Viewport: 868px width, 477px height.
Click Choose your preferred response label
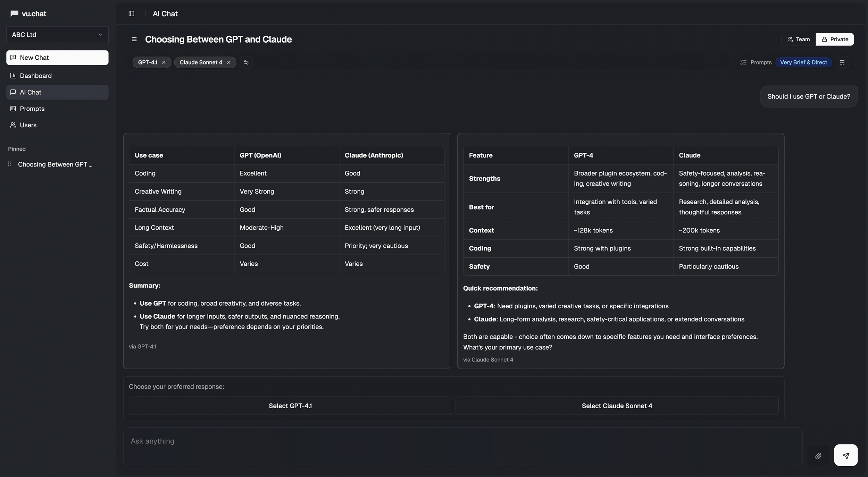coord(176,386)
